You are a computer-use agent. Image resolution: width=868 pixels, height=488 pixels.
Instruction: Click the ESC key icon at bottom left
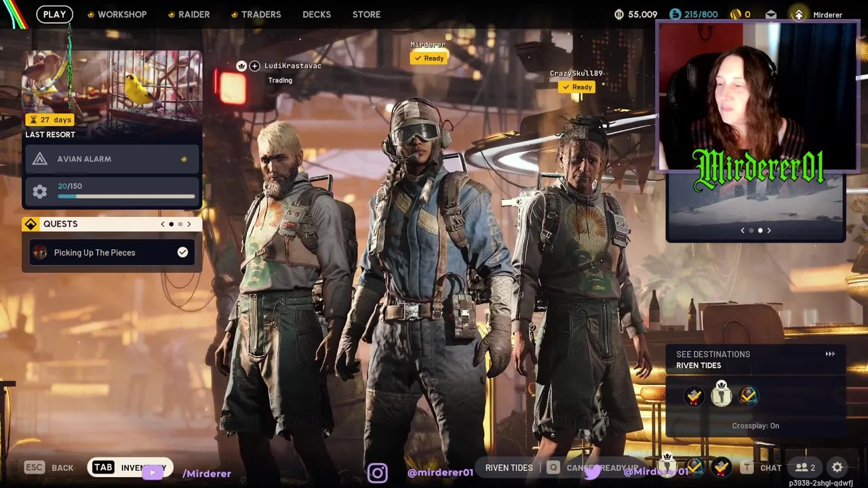[x=35, y=467]
